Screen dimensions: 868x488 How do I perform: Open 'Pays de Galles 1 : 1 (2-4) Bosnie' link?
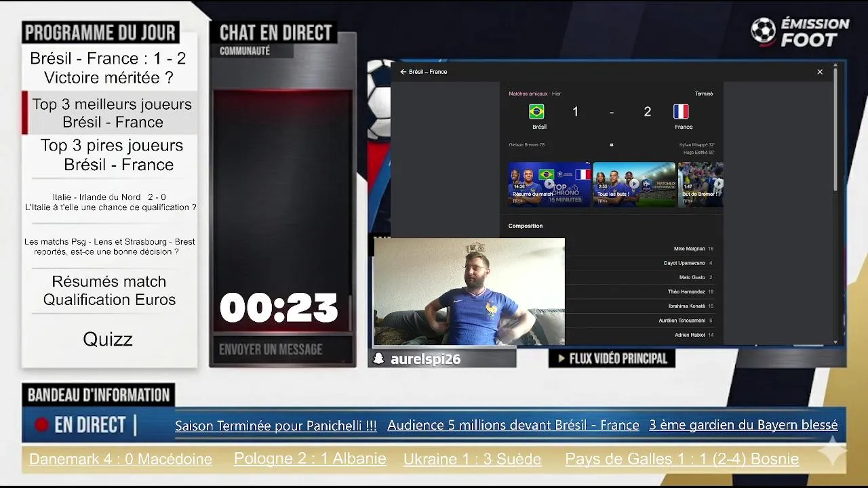tap(682, 459)
